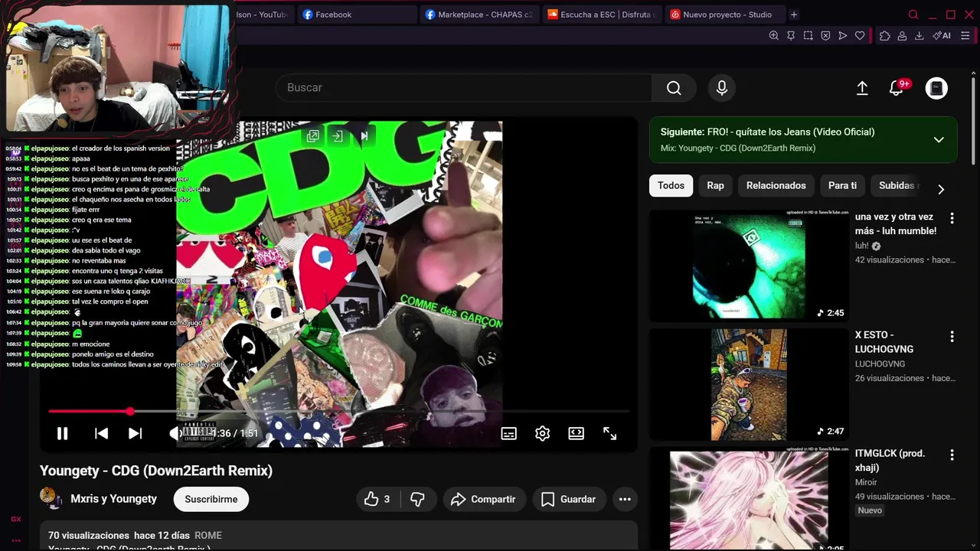Image resolution: width=980 pixels, height=551 pixels.
Task: Bookmark page with the heart icon
Action: click(x=860, y=35)
